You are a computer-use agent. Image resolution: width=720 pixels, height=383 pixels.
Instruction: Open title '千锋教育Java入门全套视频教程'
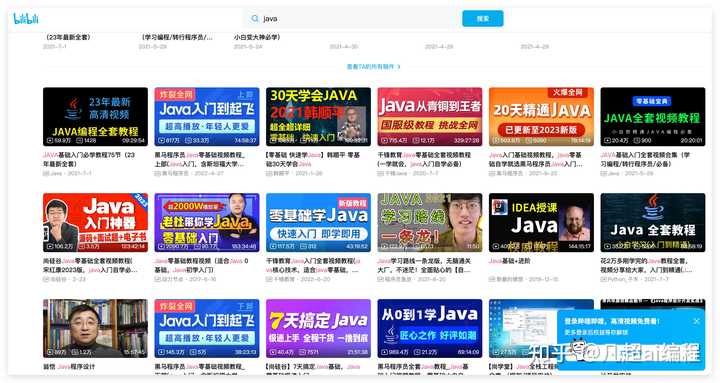[313, 265]
